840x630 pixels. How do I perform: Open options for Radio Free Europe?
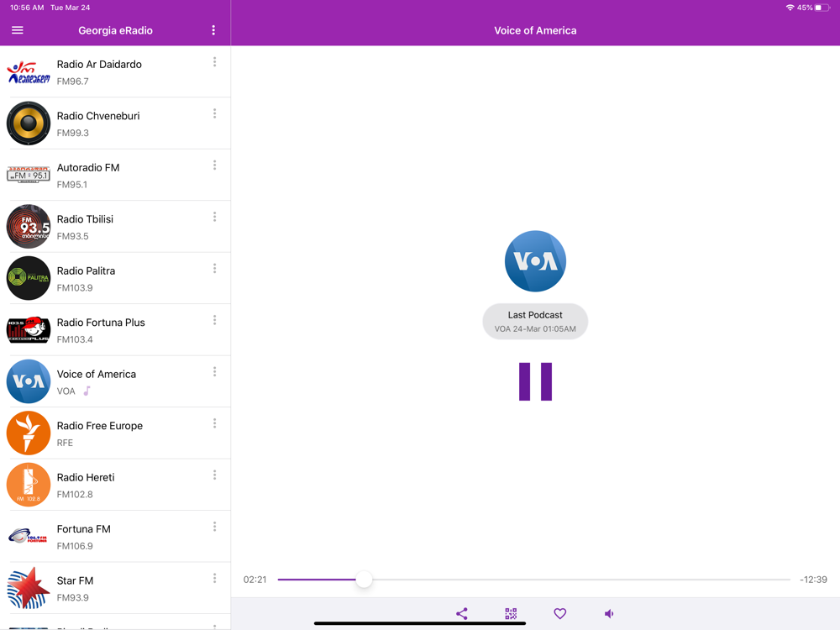coord(215,423)
